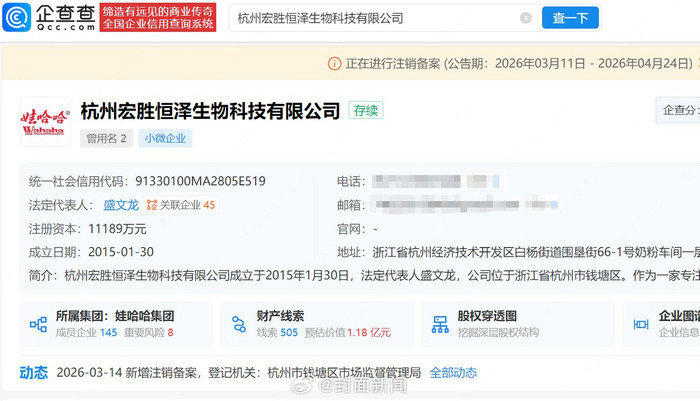Open the Qcc.com logo homepage

[49, 17]
